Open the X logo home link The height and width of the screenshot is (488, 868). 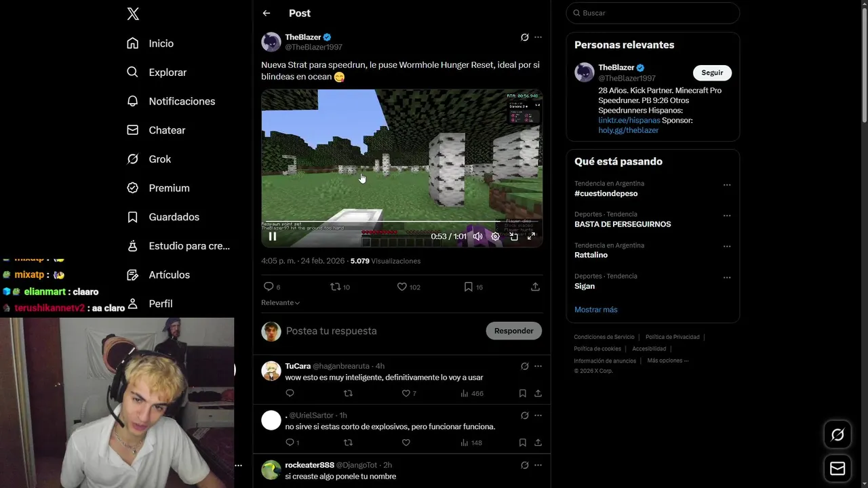(133, 14)
